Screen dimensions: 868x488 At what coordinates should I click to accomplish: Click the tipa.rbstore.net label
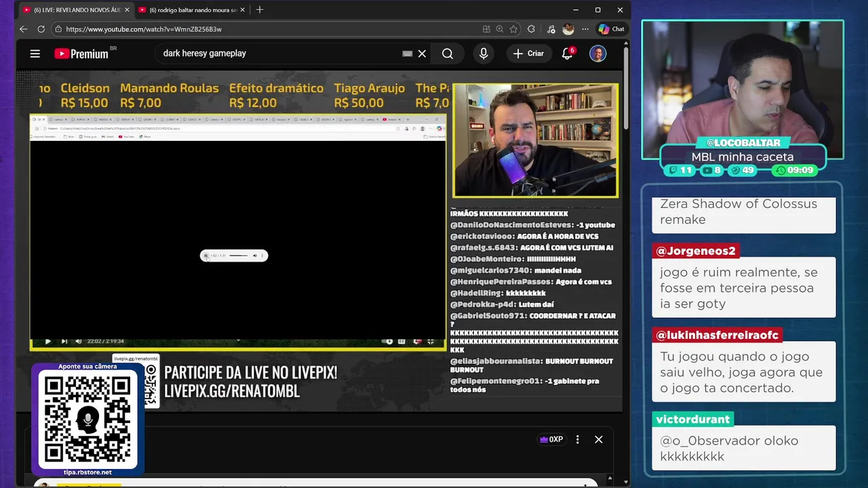(87, 472)
